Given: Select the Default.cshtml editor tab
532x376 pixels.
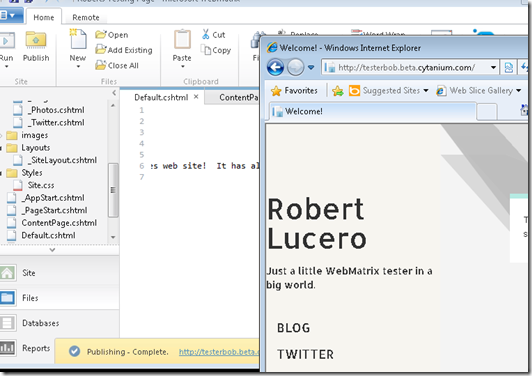Looking at the screenshot, I should point(161,98).
